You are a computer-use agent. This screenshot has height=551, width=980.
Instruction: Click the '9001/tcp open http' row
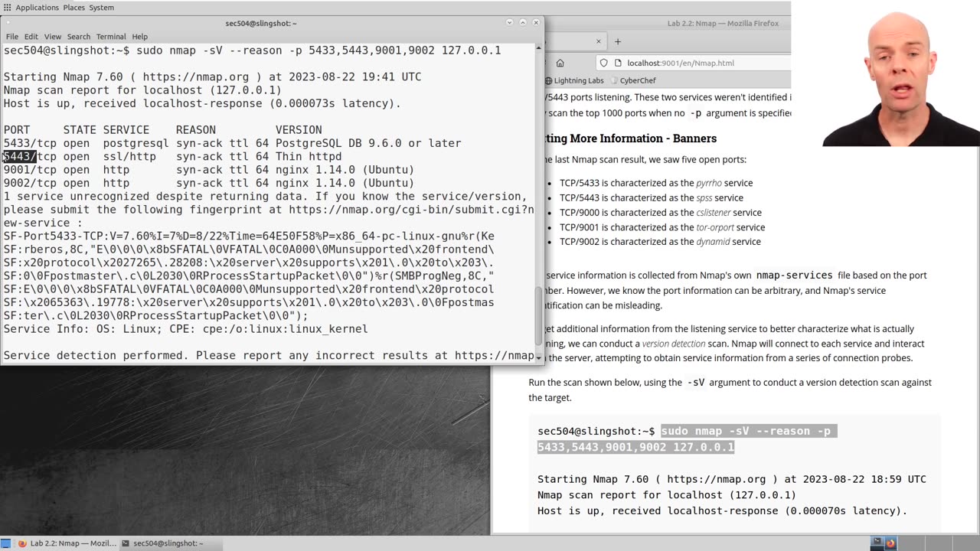coord(209,170)
